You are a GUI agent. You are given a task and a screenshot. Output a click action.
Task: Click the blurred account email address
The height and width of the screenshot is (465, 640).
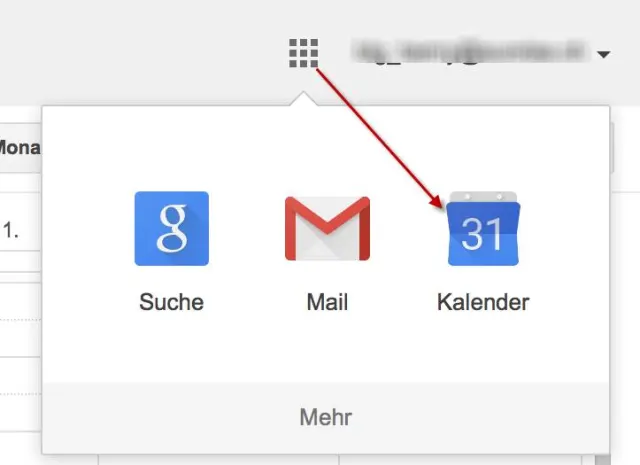click(x=470, y=52)
